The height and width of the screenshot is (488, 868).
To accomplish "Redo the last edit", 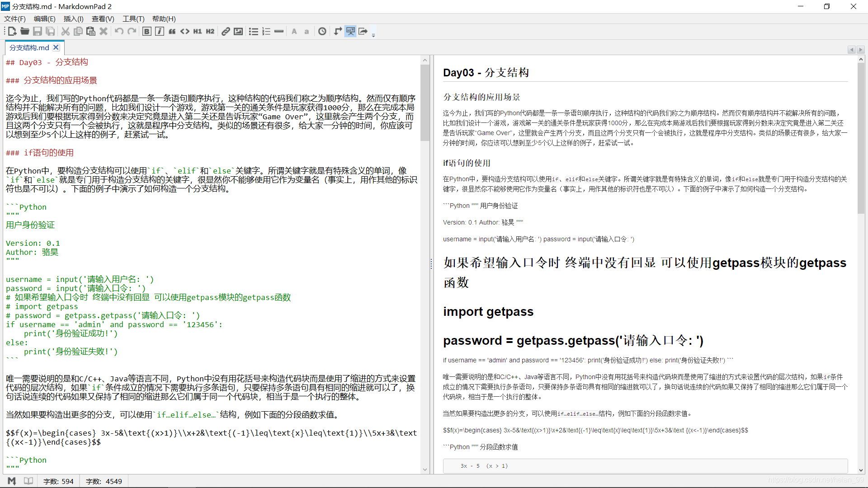I will 132,31.
